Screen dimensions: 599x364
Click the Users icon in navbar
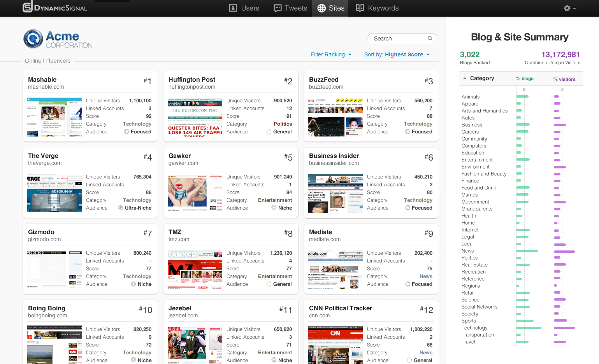[233, 8]
